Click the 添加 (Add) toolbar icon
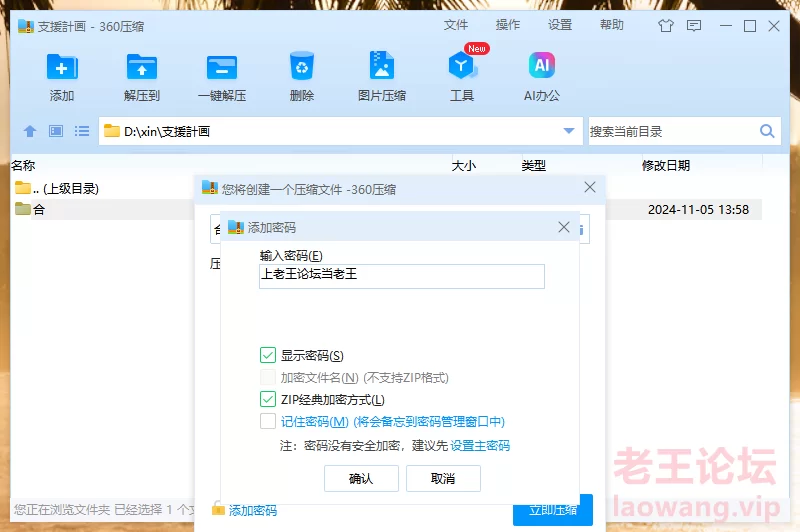 click(62, 66)
